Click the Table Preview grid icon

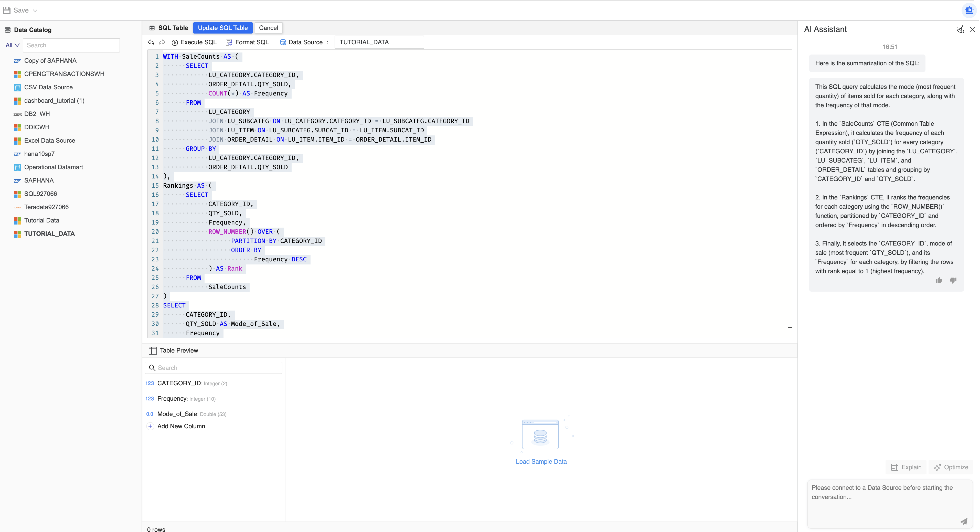coord(153,350)
